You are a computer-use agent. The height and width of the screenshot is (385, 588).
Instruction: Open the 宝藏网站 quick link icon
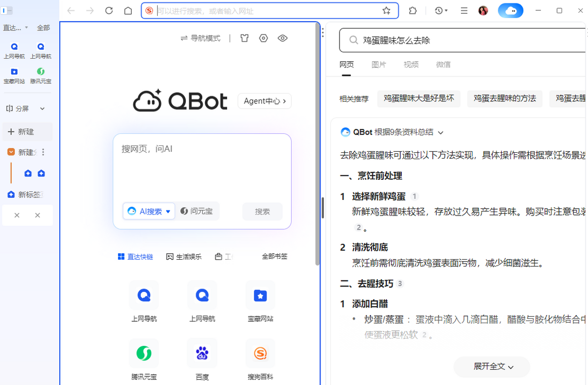pyautogui.click(x=260, y=295)
